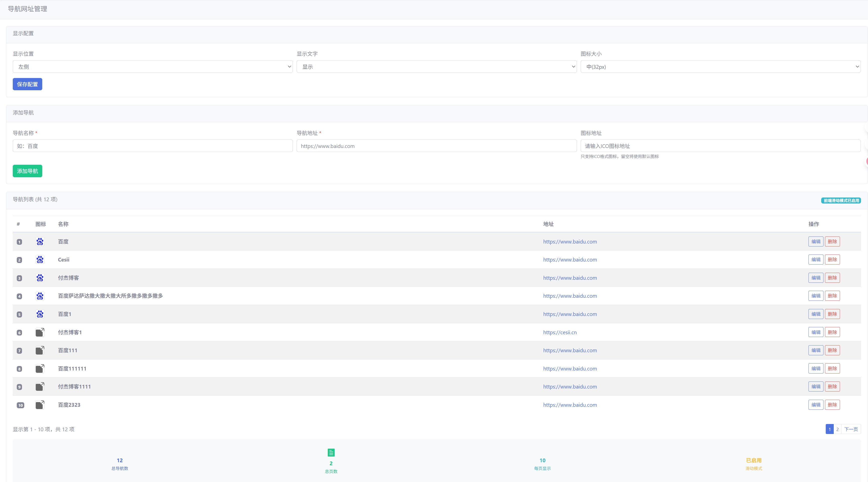Focus the 图标地址 ICO input field
This screenshot has width=868, height=482.
(x=720, y=146)
